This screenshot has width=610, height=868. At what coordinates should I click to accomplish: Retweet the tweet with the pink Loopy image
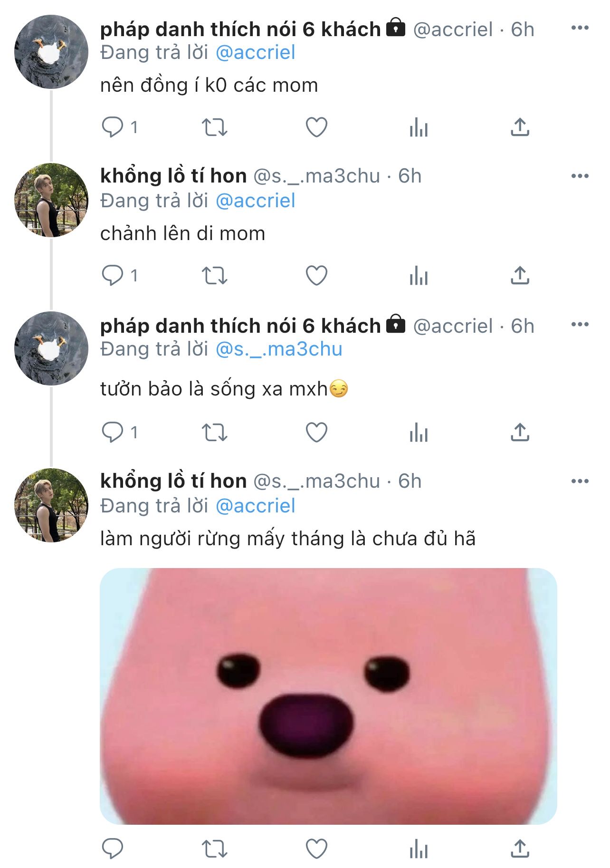tap(215, 849)
